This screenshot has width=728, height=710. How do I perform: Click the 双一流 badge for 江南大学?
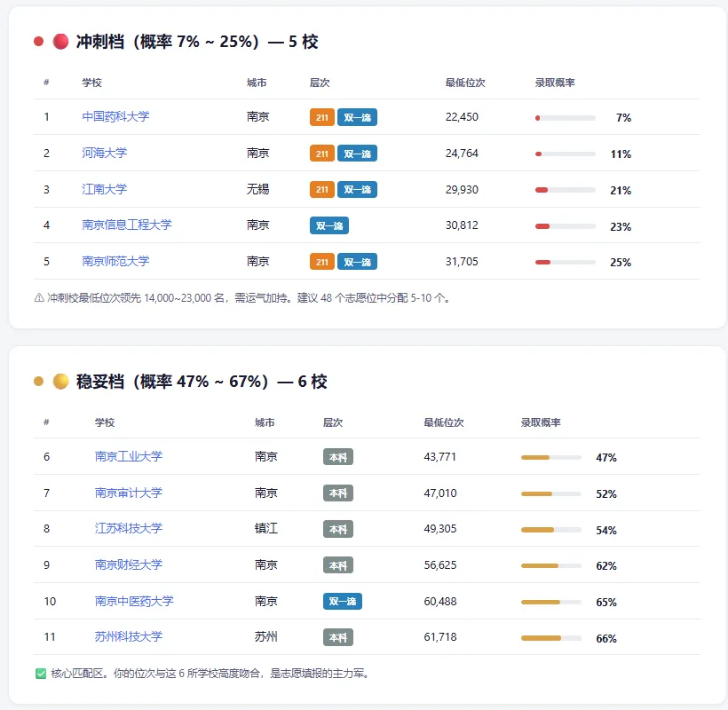click(x=357, y=189)
